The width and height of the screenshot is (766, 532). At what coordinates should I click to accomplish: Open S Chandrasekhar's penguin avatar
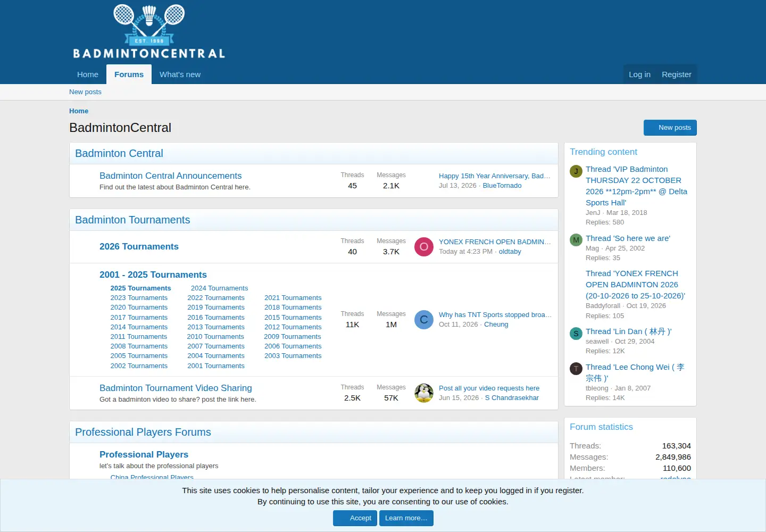424,393
